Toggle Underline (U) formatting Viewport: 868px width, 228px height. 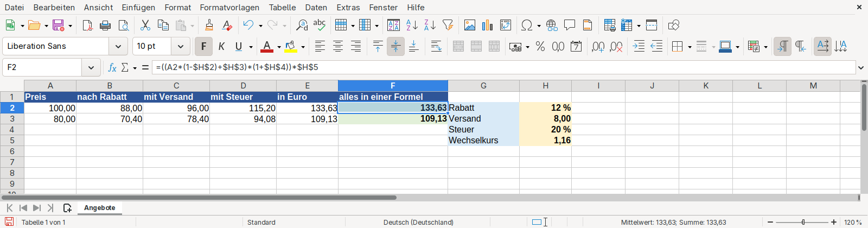(239, 47)
